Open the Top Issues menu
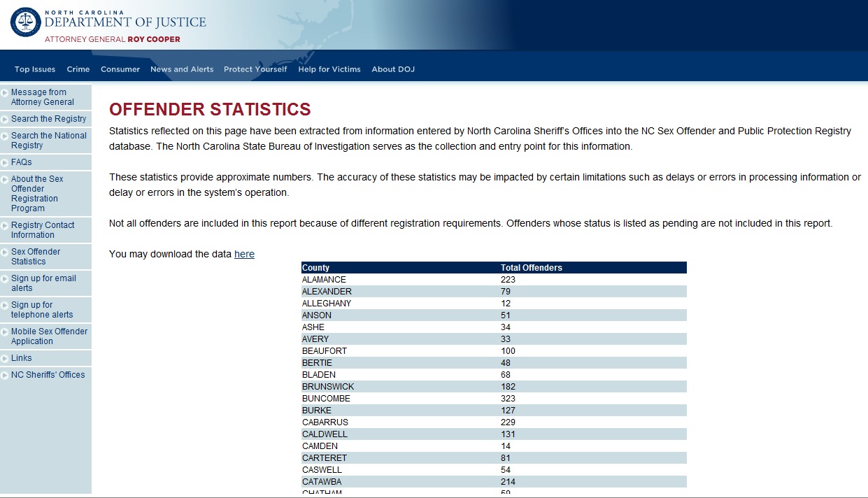This screenshot has width=868, height=498. pyautogui.click(x=35, y=69)
